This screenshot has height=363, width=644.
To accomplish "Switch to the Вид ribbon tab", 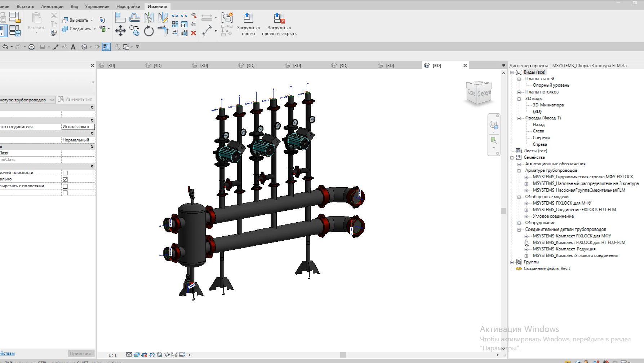I will (x=74, y=6).
